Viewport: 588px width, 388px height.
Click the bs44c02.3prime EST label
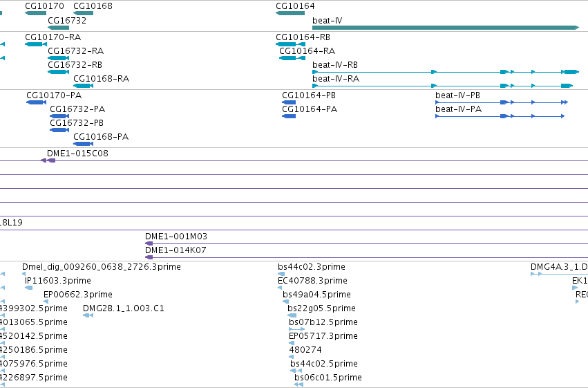pos(312,267)
